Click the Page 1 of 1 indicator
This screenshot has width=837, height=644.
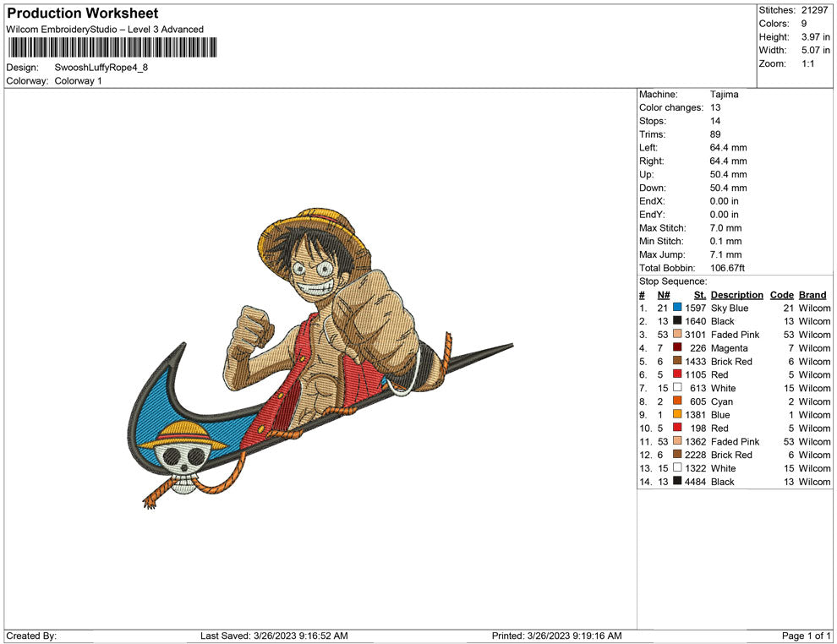pyautogui.click(x=806, y=636)
